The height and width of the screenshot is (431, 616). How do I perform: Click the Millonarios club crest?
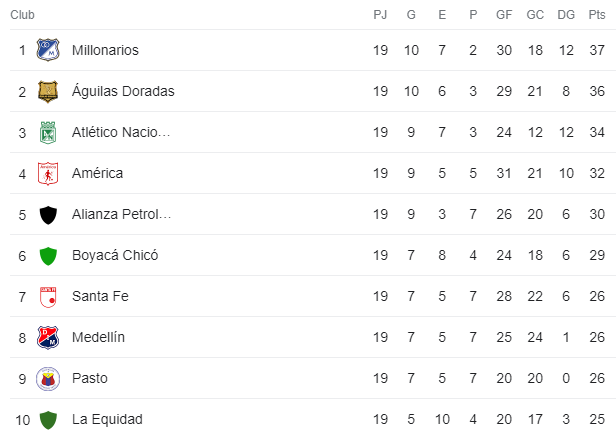tap(48, 50)
